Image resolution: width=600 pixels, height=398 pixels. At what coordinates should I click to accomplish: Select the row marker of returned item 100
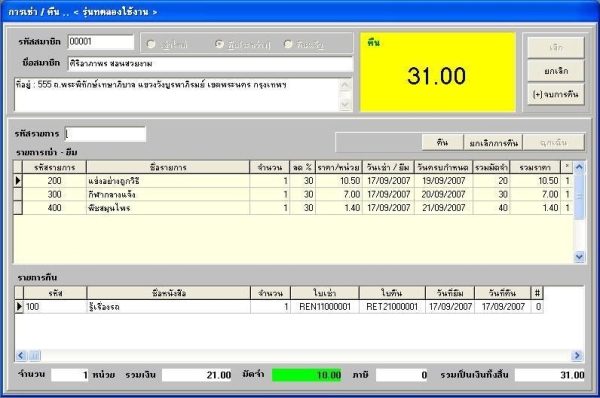[x=19, y=306]
